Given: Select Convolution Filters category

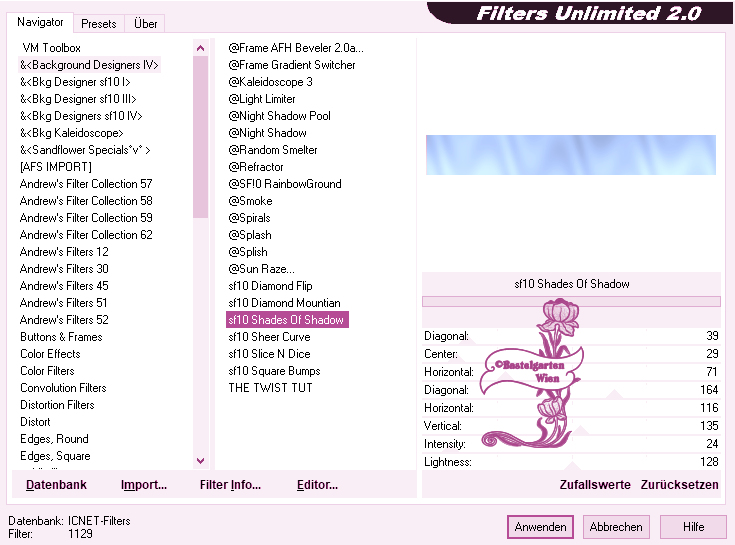Looking at the screenshot, I should coord(63,388).
